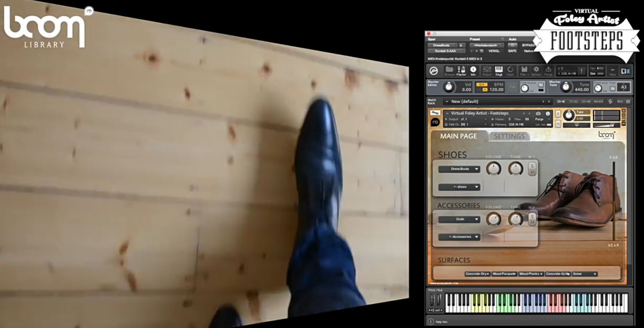Open the Dress Boots shoe type dropdown
Viewport: 644px width, 328px height.
pos(459,169)
